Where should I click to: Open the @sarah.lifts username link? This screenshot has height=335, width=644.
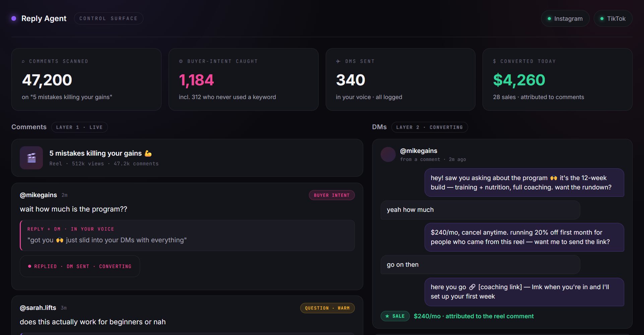(38, 308)
